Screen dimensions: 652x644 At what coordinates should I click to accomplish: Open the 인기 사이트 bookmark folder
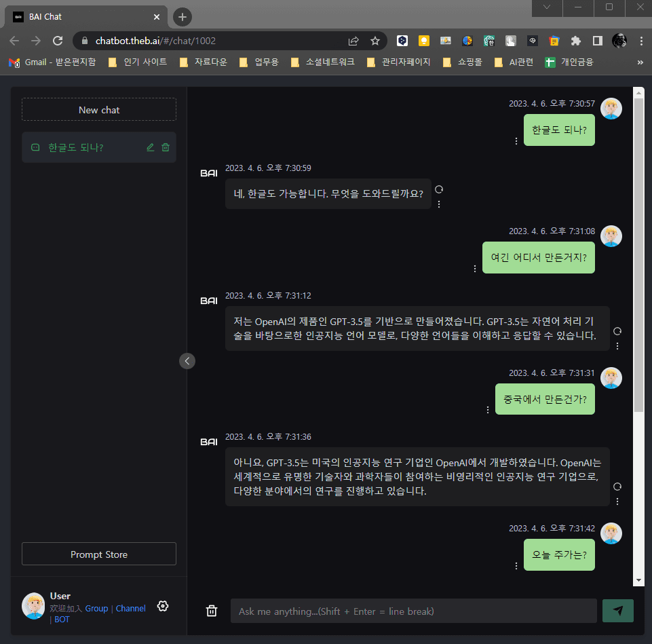point(138,62)
